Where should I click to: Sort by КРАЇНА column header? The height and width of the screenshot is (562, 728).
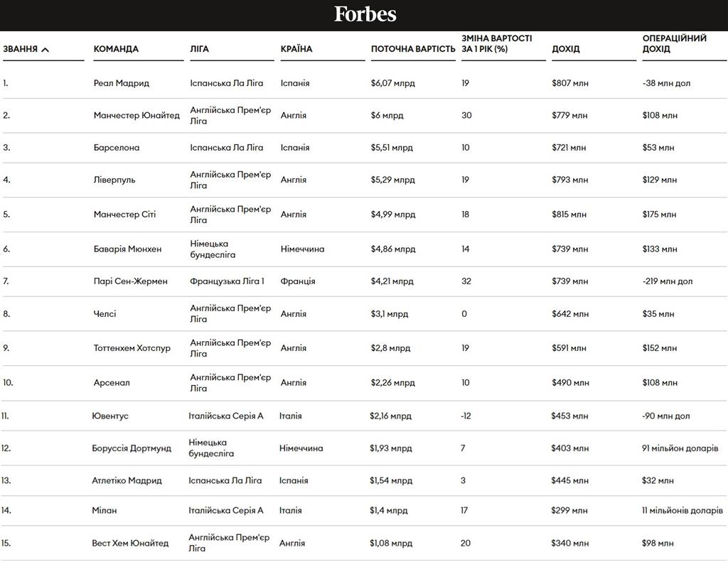point(296,49)
